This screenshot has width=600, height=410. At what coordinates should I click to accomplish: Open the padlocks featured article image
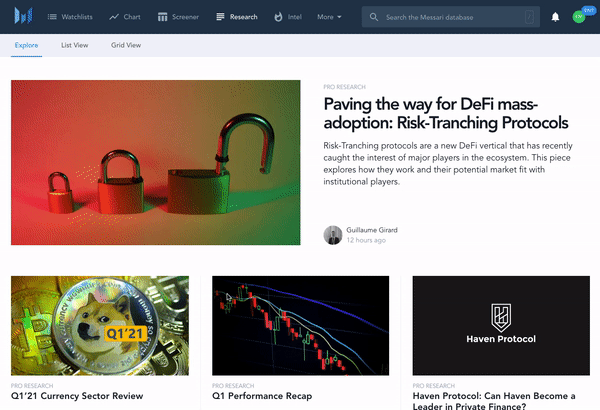156,162
